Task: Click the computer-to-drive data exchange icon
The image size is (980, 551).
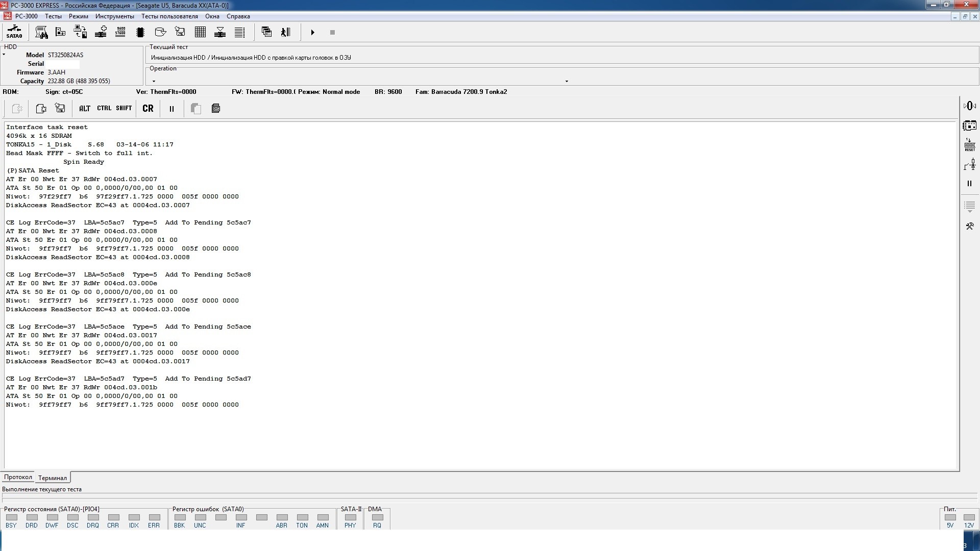Action: 80,32
